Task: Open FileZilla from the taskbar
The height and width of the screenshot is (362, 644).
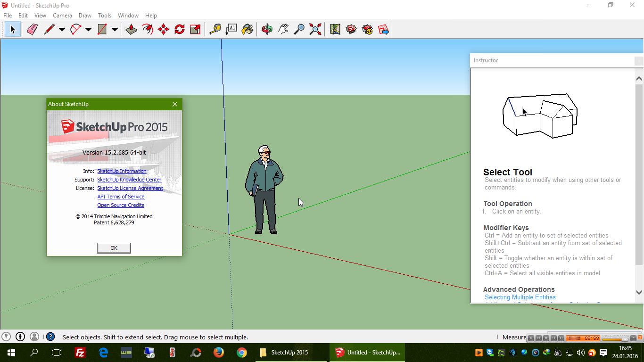Action: [x=80, y=353]
